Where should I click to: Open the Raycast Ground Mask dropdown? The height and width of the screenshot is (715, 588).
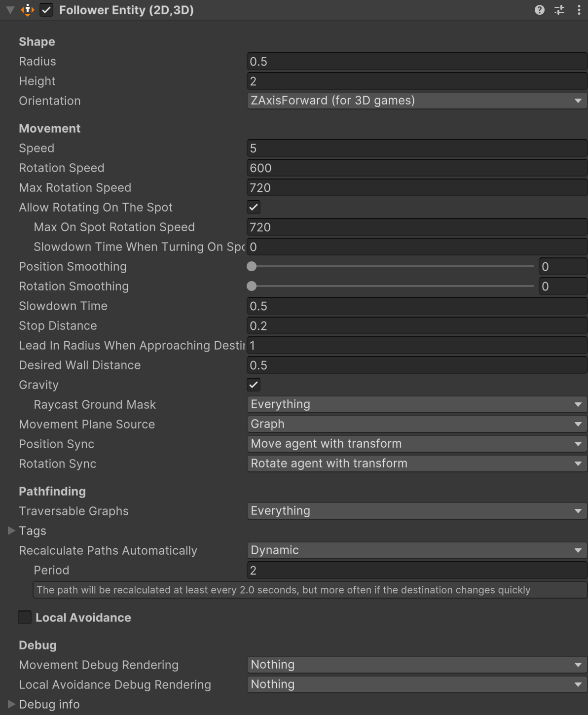416,404
